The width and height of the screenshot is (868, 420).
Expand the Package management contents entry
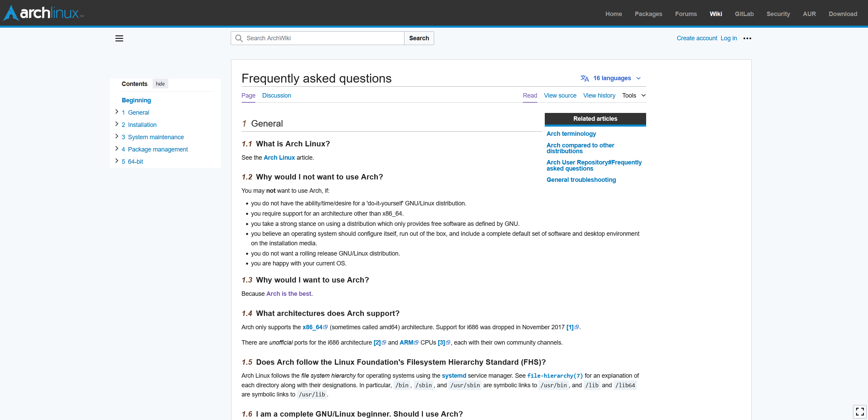pyautogui.click(x=117, y=149)
